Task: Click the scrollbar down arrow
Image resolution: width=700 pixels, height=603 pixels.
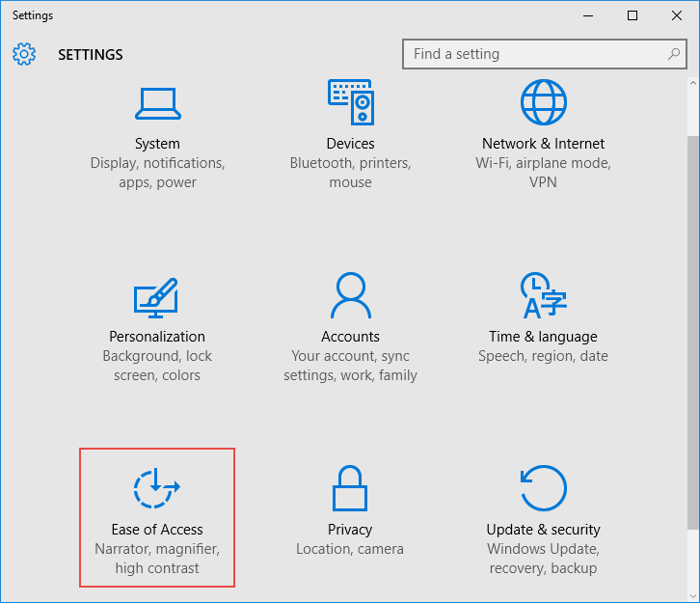Action: (693, 596)
